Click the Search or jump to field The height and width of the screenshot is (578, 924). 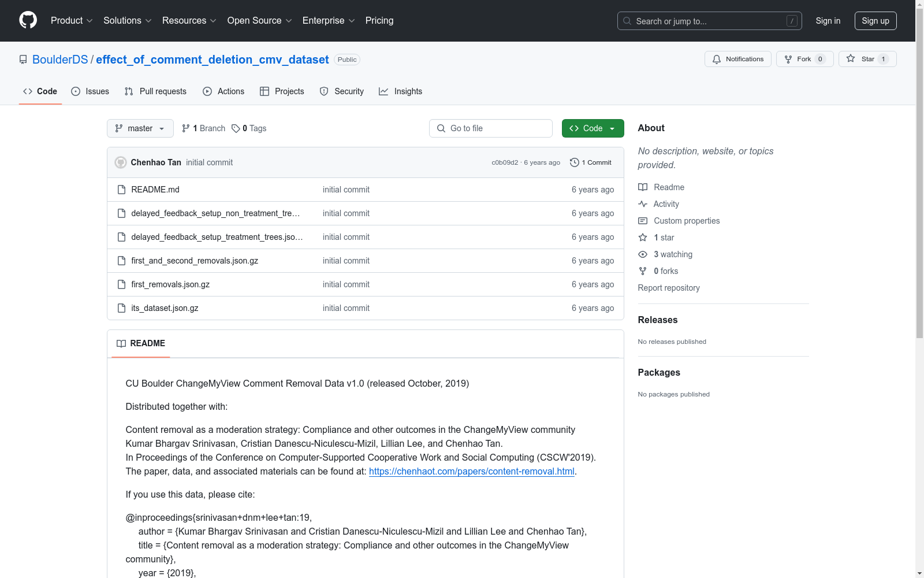tap(710, 21)
